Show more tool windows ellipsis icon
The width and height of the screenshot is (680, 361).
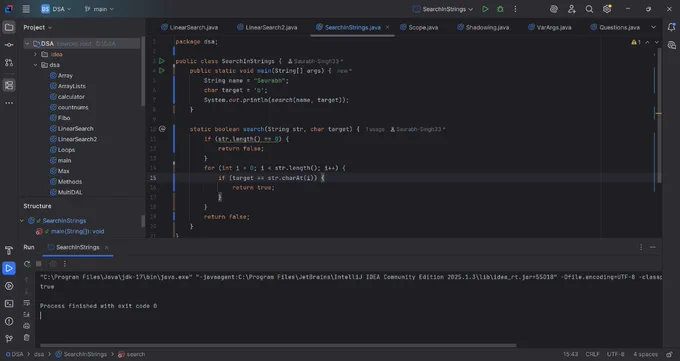point(9,103)
